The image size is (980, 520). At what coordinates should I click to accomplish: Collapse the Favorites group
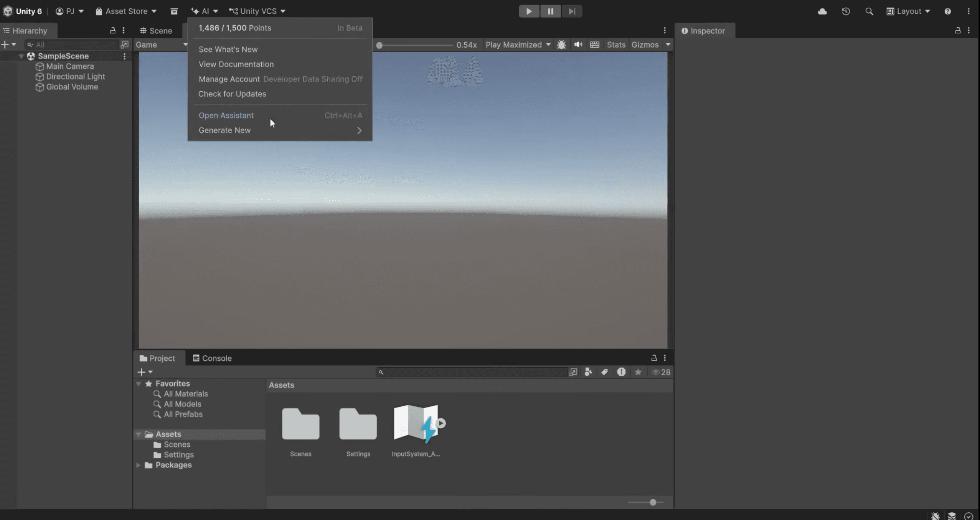[x=139, y=383]
